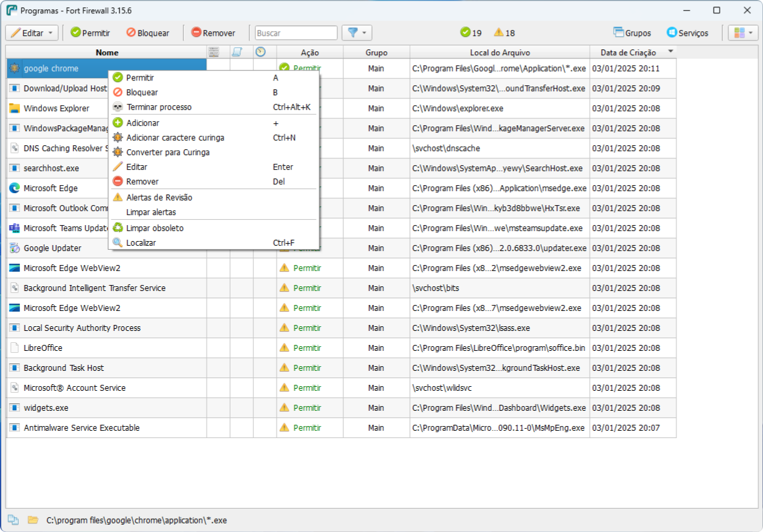Click the Remover toolbar button

tap(214, 33)
